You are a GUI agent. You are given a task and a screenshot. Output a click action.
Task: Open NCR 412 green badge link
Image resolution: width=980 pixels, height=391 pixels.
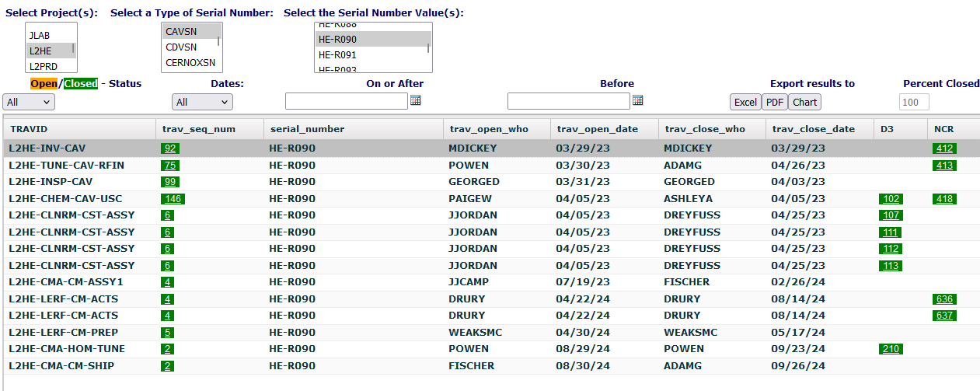(x=944, y=148)
